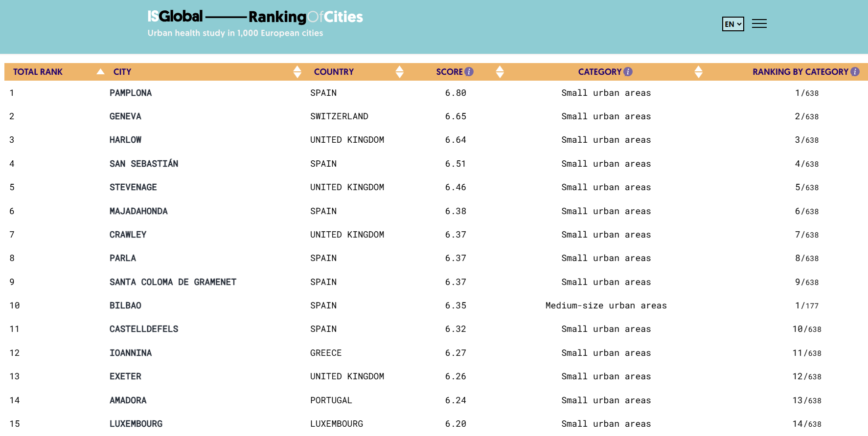Select the HARLOW city name
Screen dimensions: 868x436
point(125,140)
